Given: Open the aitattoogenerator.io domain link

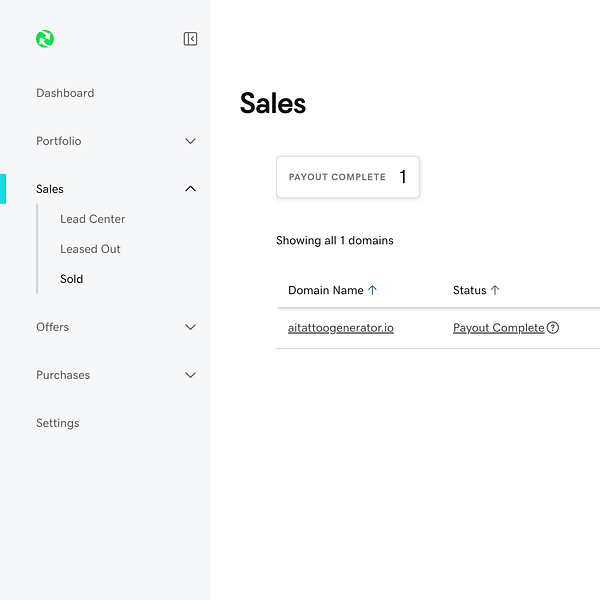Looking at the screenshot, I should click(x=340, y=328).
